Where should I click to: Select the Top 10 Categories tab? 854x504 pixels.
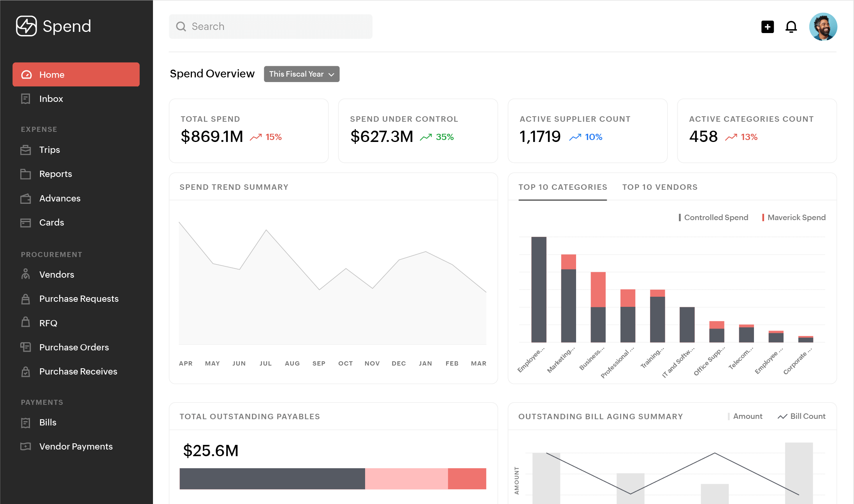562,187
